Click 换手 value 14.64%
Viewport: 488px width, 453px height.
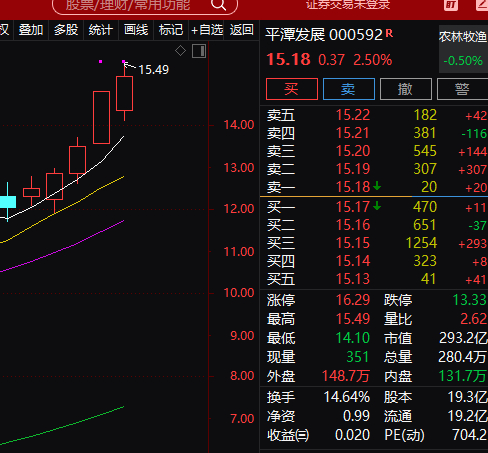[347, 397]
